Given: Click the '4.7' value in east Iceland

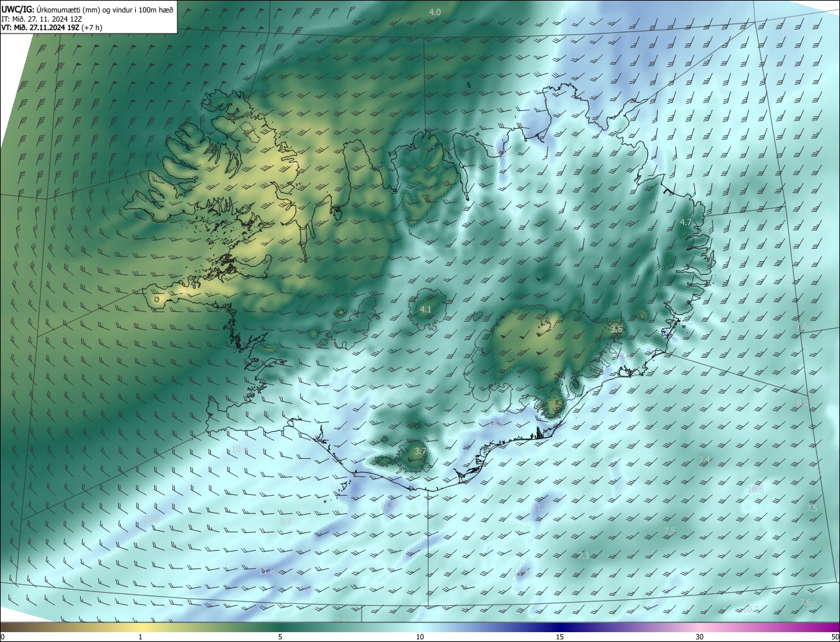Looking at the screenshot, I should click(685, 223).
